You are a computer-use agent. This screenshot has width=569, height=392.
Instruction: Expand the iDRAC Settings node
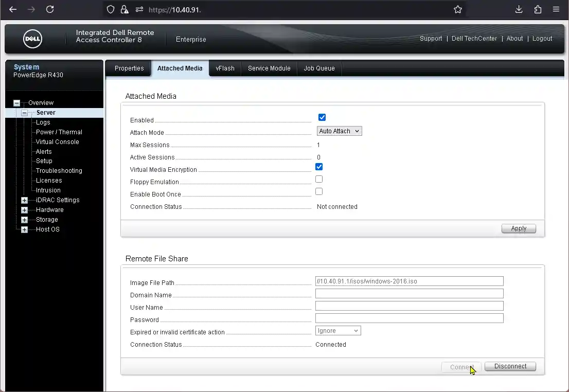tap(24, 200)
